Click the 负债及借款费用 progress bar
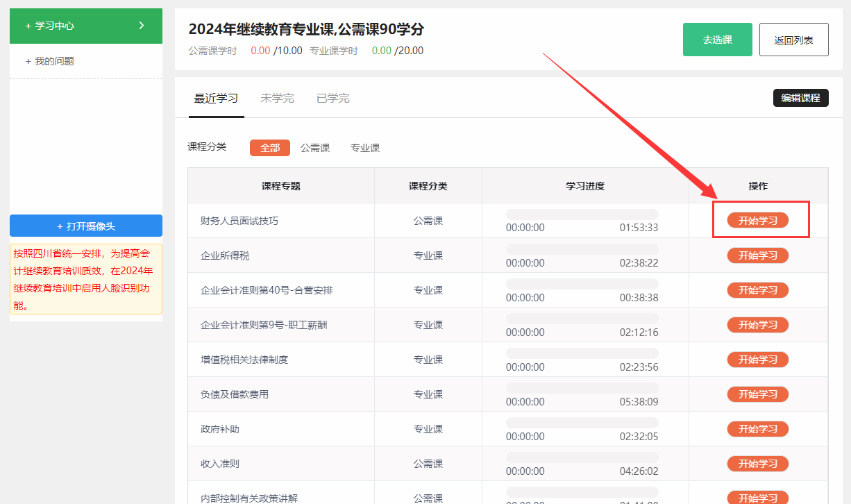Viewport: 851px width, 504px height. pyautogui.click(x=582, y=388)
